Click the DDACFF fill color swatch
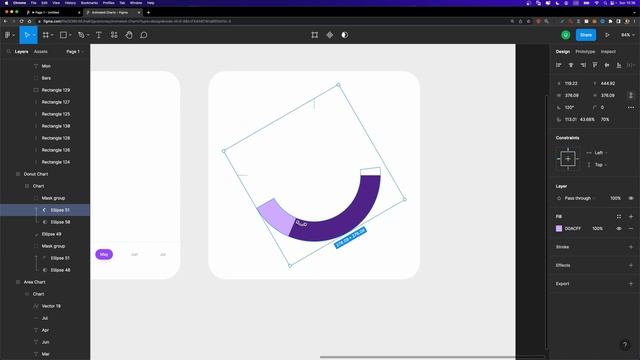640x360 pixels. pos(559,229)
